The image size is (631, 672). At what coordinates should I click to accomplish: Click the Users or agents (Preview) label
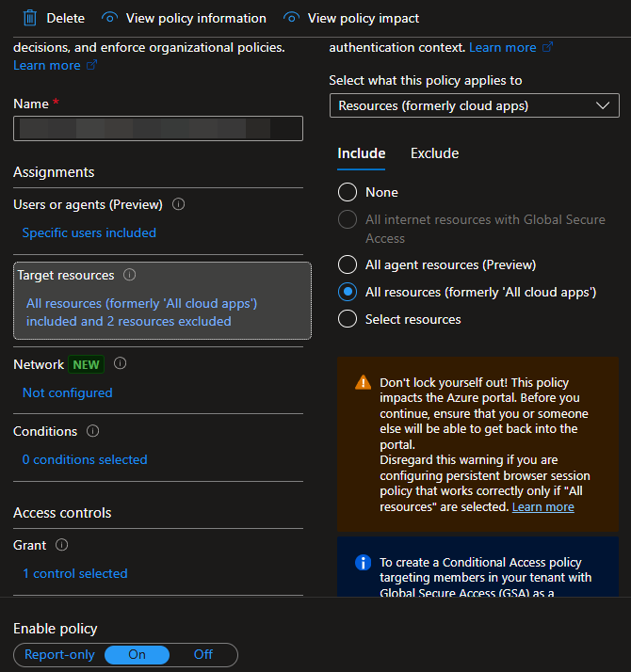click(x=88, y=205)
